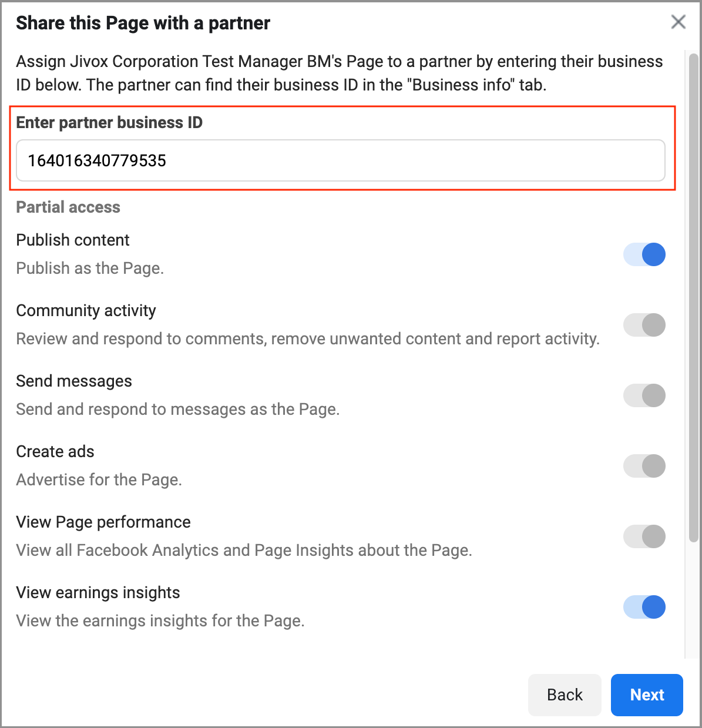This screenshot has width=702, height=728.
Task: Click the blue Next button
Action: click(647, 695)
